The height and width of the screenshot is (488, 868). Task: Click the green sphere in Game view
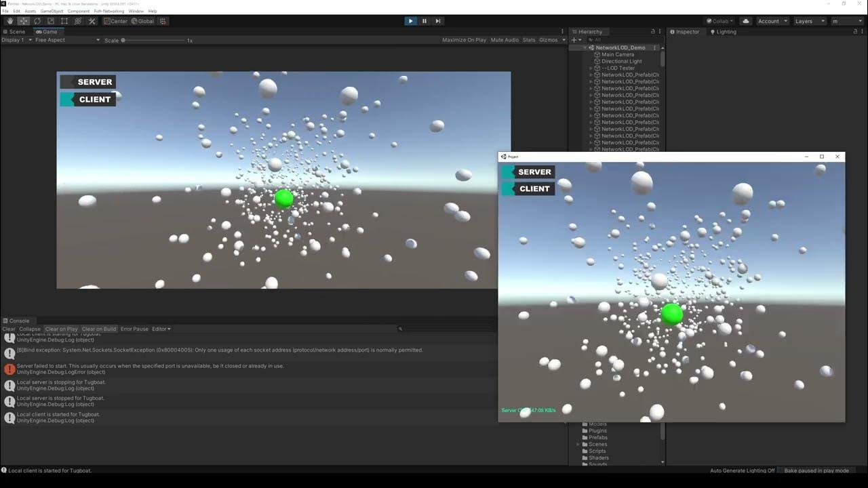[284, 199]
